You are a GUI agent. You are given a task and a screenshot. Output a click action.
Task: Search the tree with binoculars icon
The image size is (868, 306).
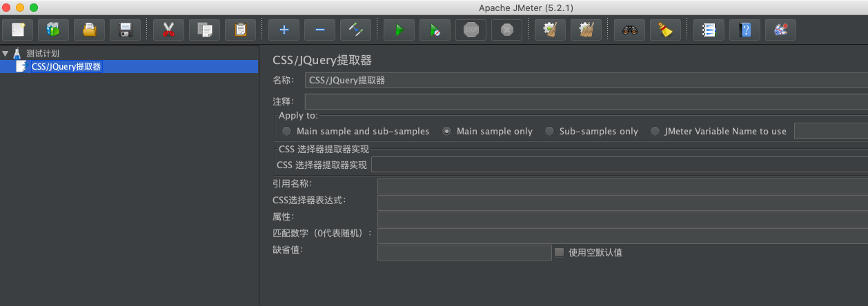(629, 30)
